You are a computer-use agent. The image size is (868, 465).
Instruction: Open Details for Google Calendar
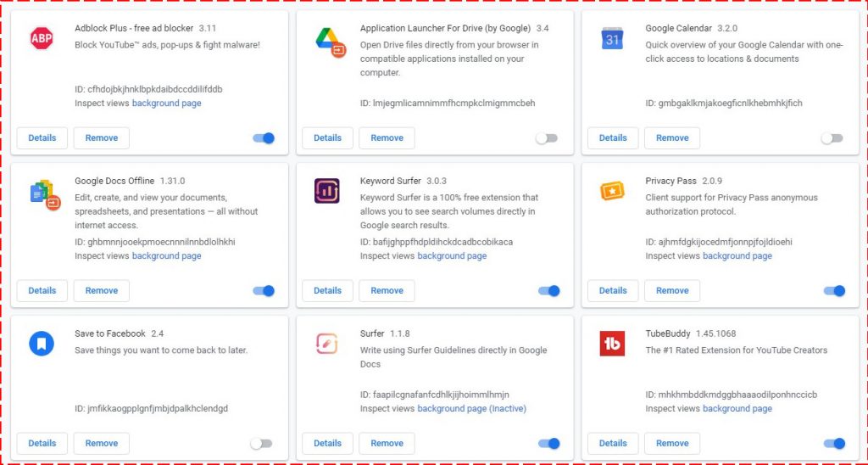tap(613, 138)
